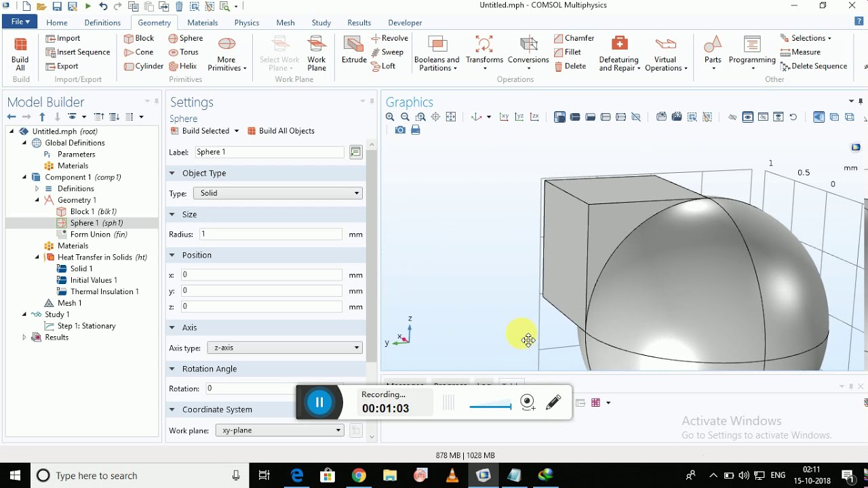
Task: Toggle select domains mode in Graphics
Action: coord(575,117)
